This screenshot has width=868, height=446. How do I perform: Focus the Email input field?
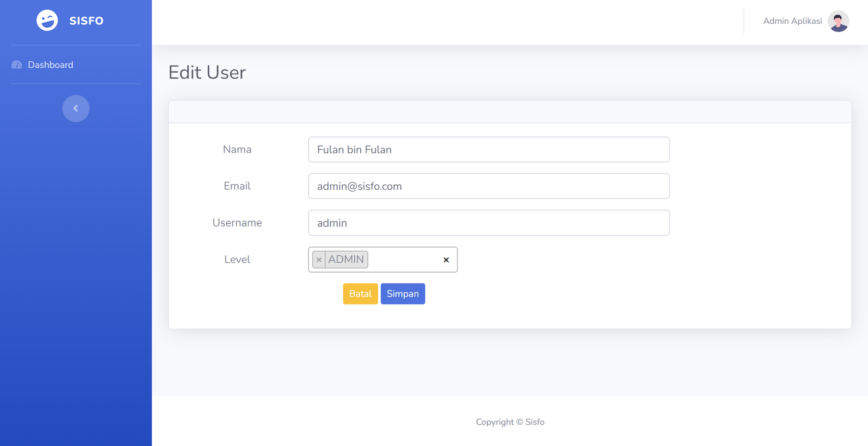489,186
